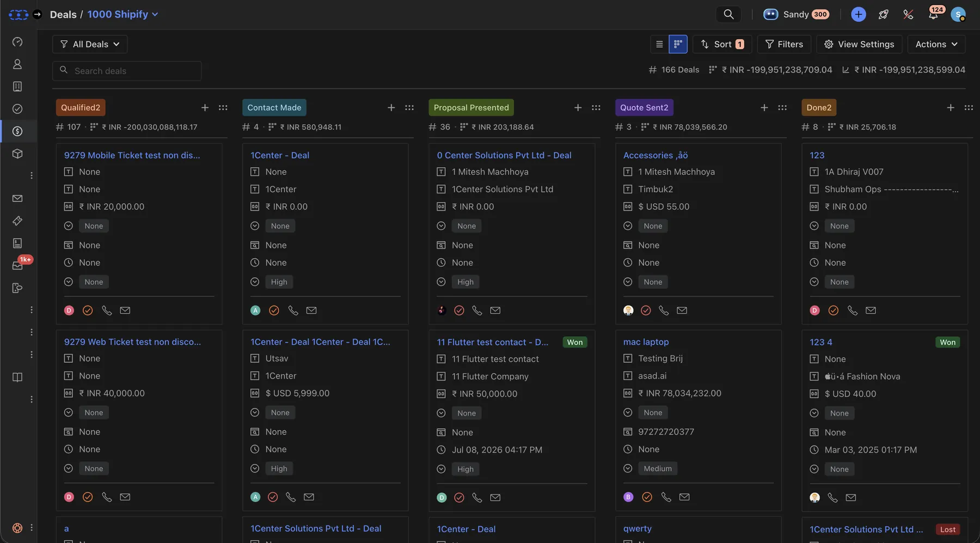Viewport: 980px width, 543px height.
Task: Open Medium priority tag on mac laptop card
Action: pos(658,468)
